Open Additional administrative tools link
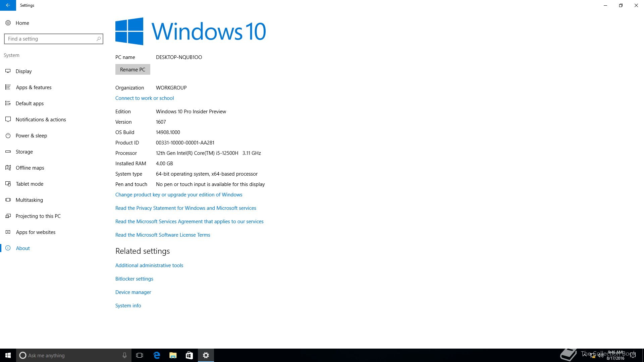Viewport: 644px width, 362px height. click(149, 265)
